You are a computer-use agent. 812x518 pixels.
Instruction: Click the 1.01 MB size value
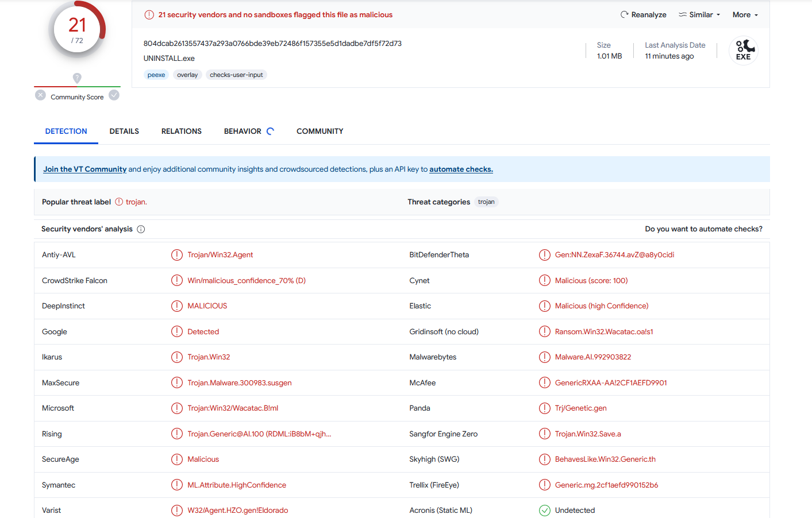[x=609, y=56]
